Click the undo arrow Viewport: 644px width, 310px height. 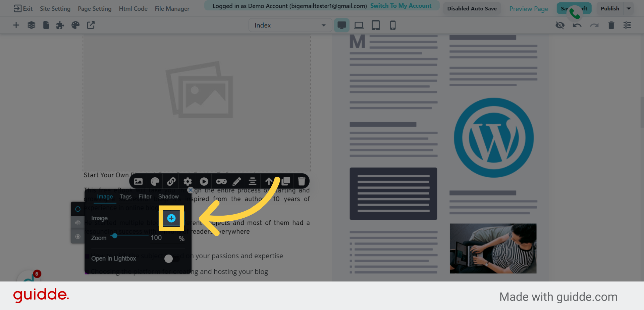pos(577,25)
